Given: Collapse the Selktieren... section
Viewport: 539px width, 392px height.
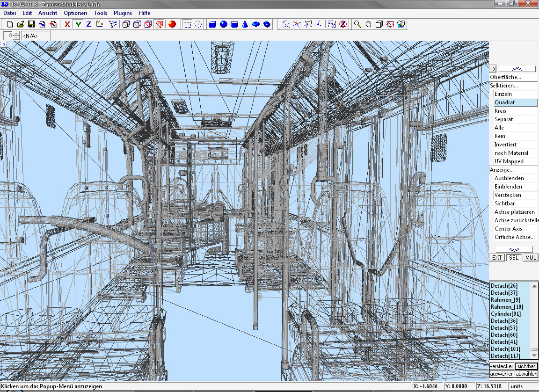Looking at the screenshot, I should coord(514,86).
